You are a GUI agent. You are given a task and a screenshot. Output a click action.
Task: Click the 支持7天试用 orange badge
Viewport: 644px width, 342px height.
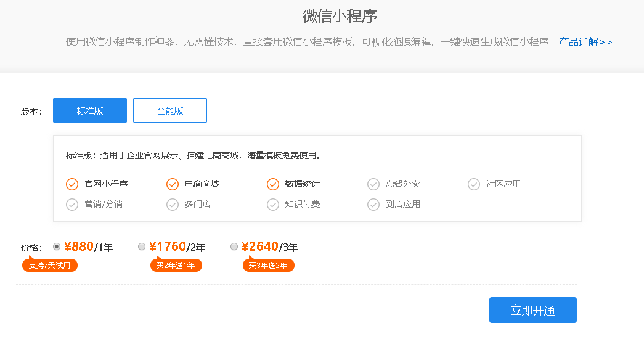pos(50,266)
